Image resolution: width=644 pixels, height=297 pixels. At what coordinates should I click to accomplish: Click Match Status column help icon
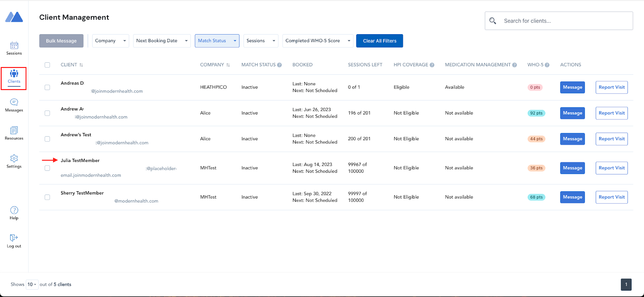coord(279,65)
